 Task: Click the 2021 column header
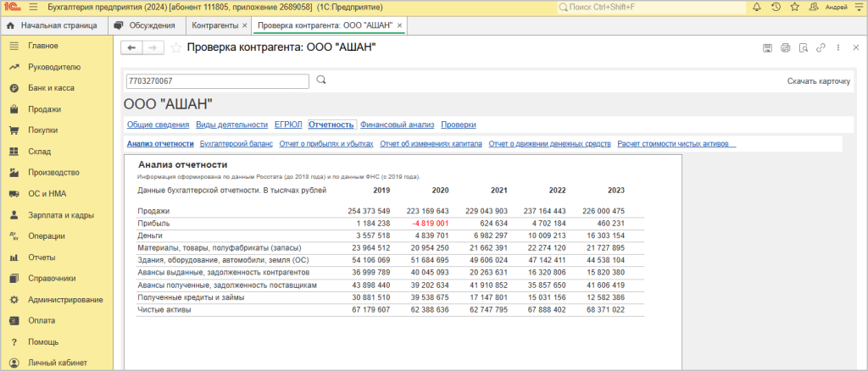click(x=499, y=191)
